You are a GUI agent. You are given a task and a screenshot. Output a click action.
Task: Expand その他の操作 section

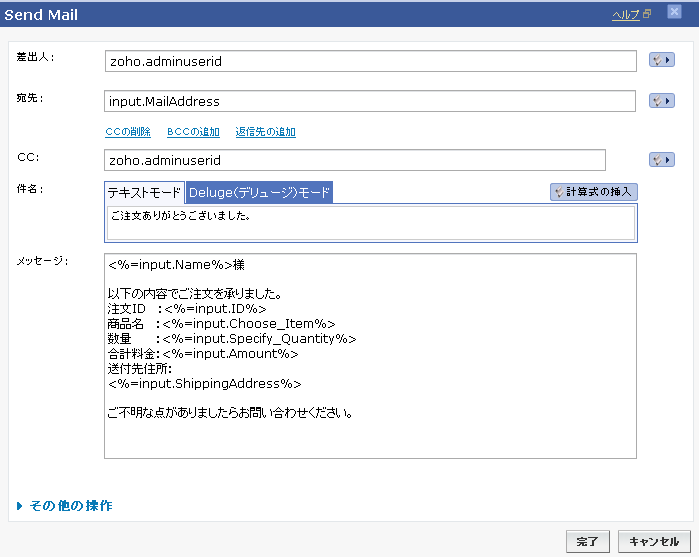65,506
